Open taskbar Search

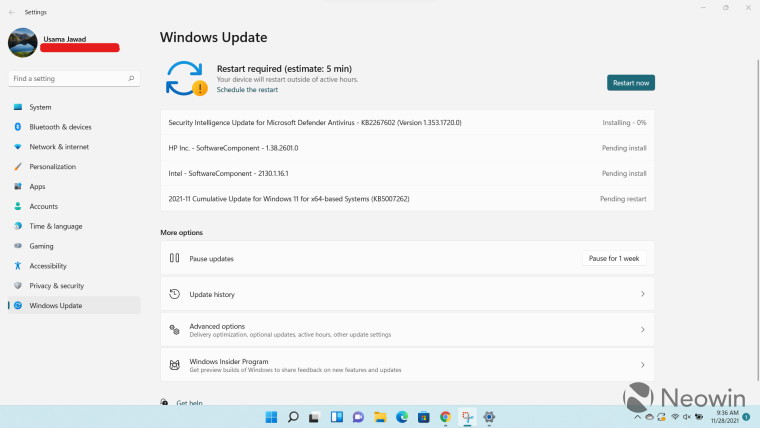pos(293,417)
